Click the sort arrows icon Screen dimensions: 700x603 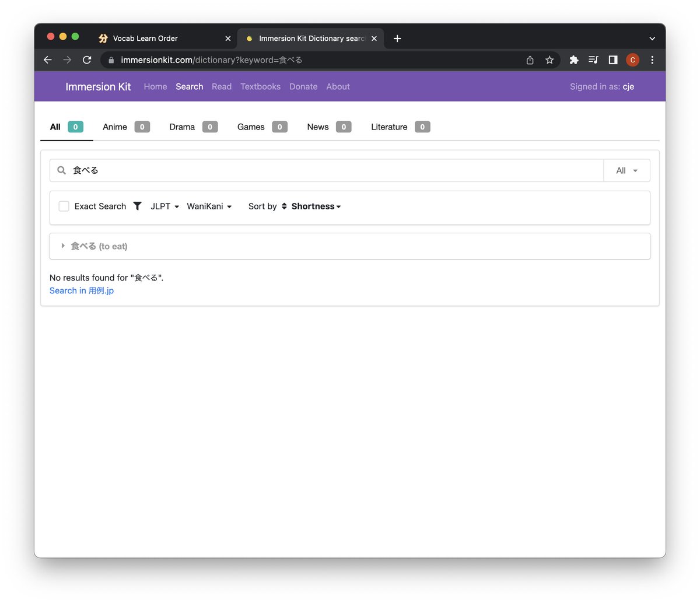point(284,206)
